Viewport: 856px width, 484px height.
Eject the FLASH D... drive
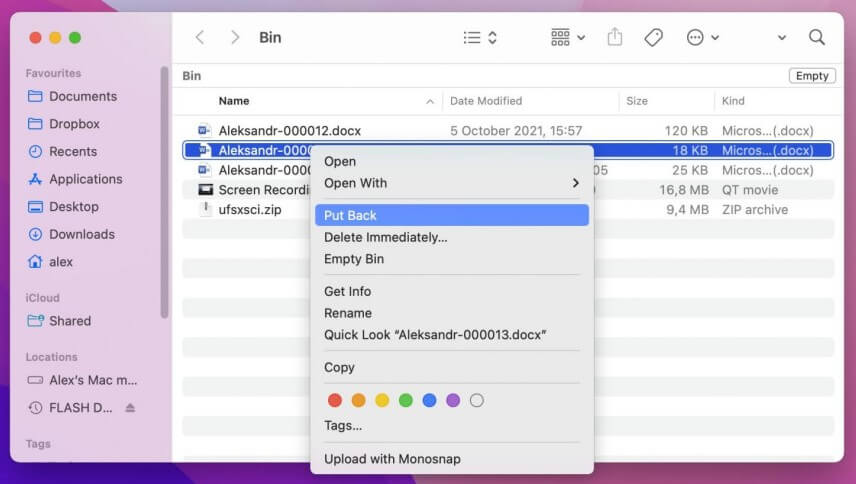130,408
